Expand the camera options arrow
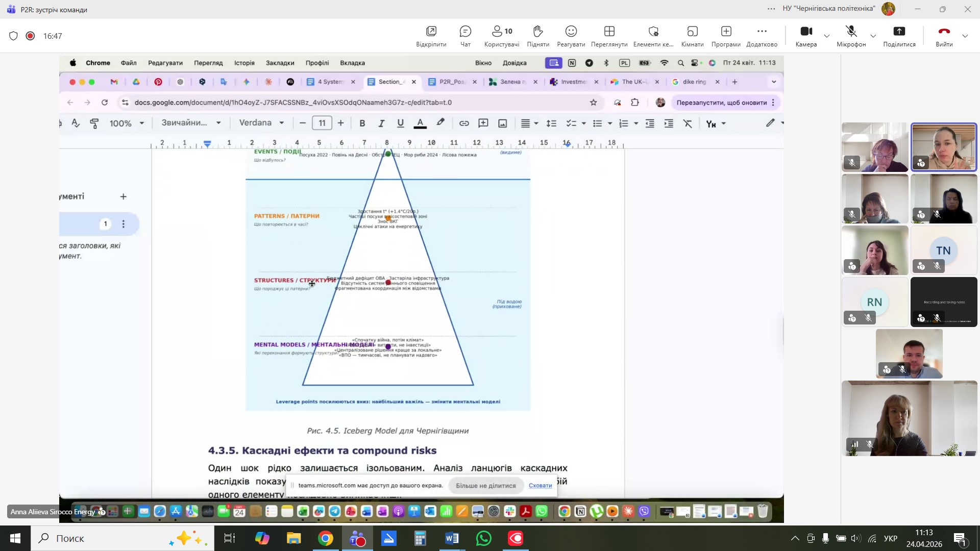Screen dimensions: 980x551 (x=827, y=36)
